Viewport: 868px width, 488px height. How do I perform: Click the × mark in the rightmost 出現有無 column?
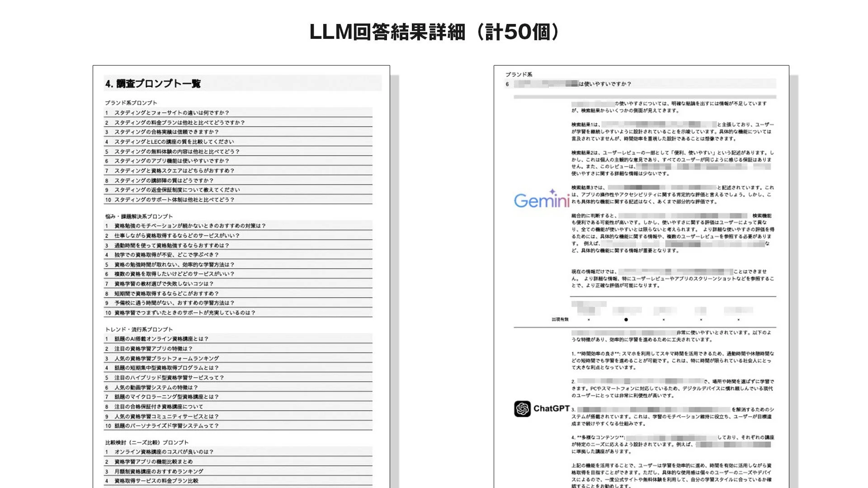pyautogui.click(x=738, y=320)
